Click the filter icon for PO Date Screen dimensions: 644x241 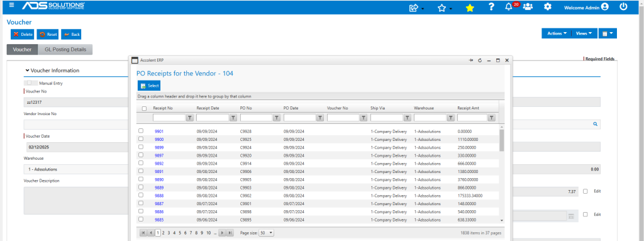(x=320, y=118)
